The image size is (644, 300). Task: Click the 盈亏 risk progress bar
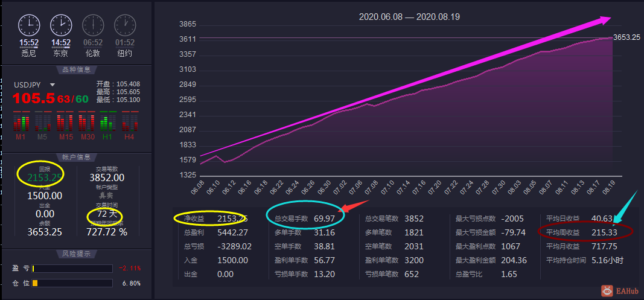click(72, 269)
